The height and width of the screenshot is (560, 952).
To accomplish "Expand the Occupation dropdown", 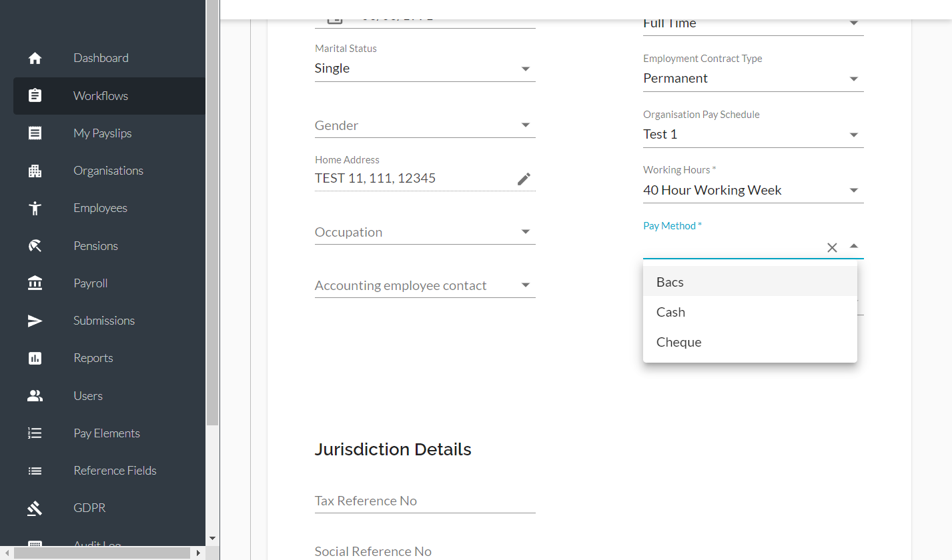I will click(x=425, y=232).
